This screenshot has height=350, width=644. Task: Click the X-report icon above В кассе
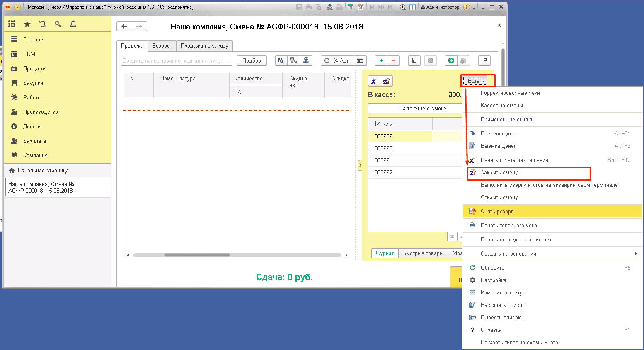[x=374, y=81]
